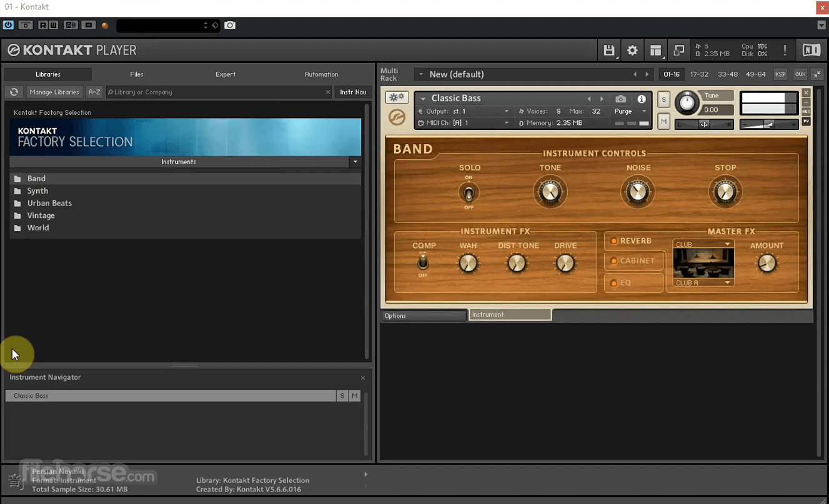Image resolution: width=829 pixels, height=504 pixels.
Task: Go to previous instrument using left arrow
Action: tap(588, 99)
